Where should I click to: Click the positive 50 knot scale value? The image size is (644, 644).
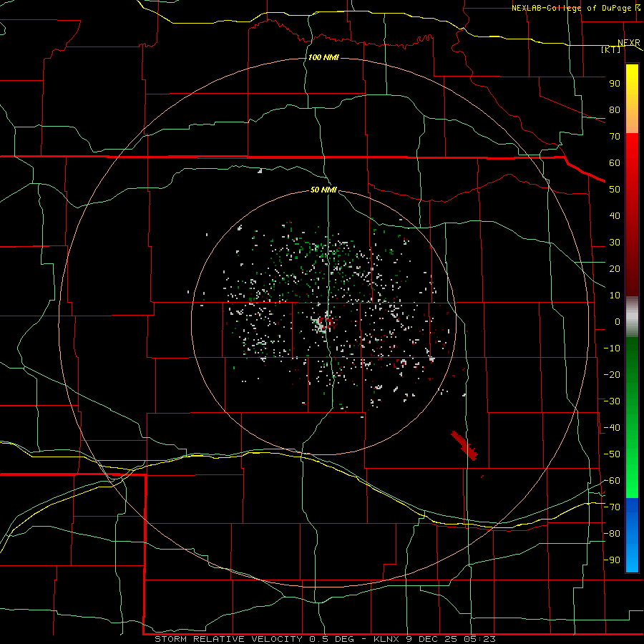615,190
